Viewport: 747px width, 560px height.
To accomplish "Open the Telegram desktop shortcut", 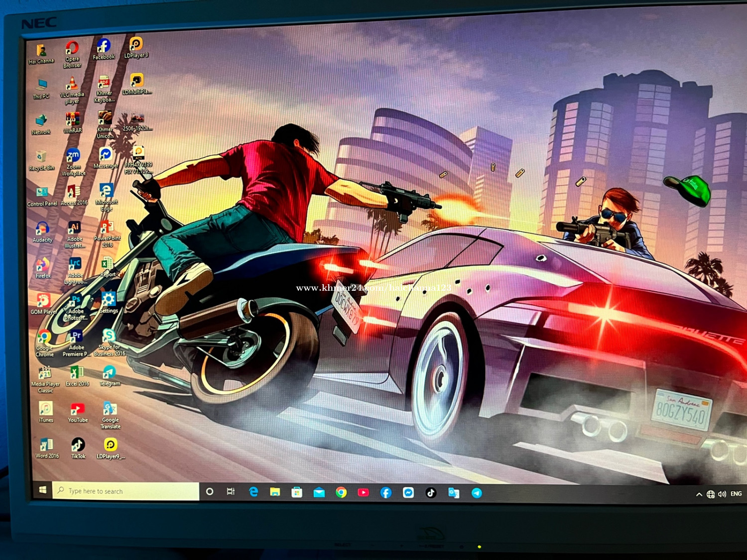I will [x=110, y=376].
